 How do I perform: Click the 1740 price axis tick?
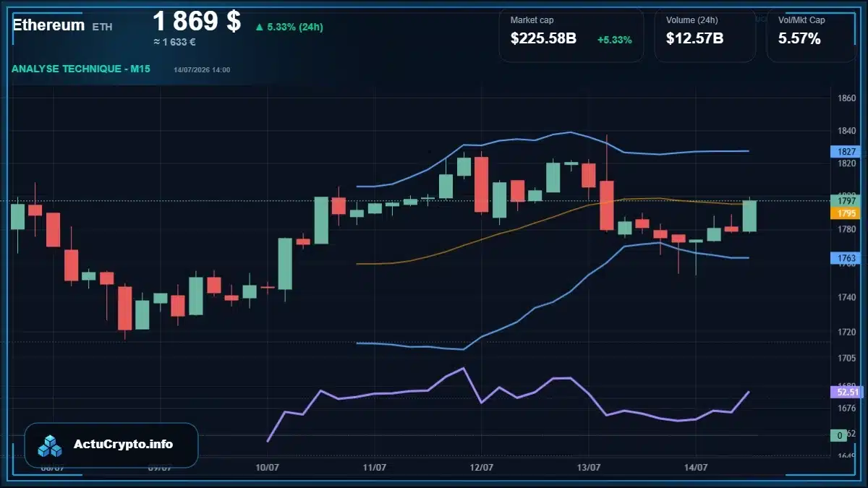(x=846, y=297)
